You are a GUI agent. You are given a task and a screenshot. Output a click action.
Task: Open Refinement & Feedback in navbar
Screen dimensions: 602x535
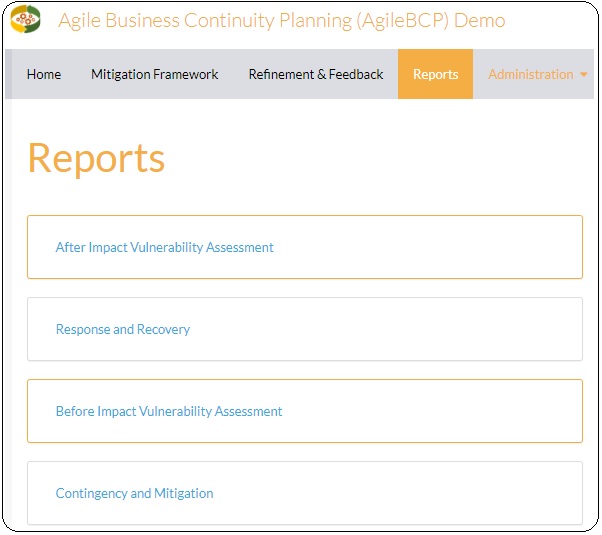tap(315, 74)
